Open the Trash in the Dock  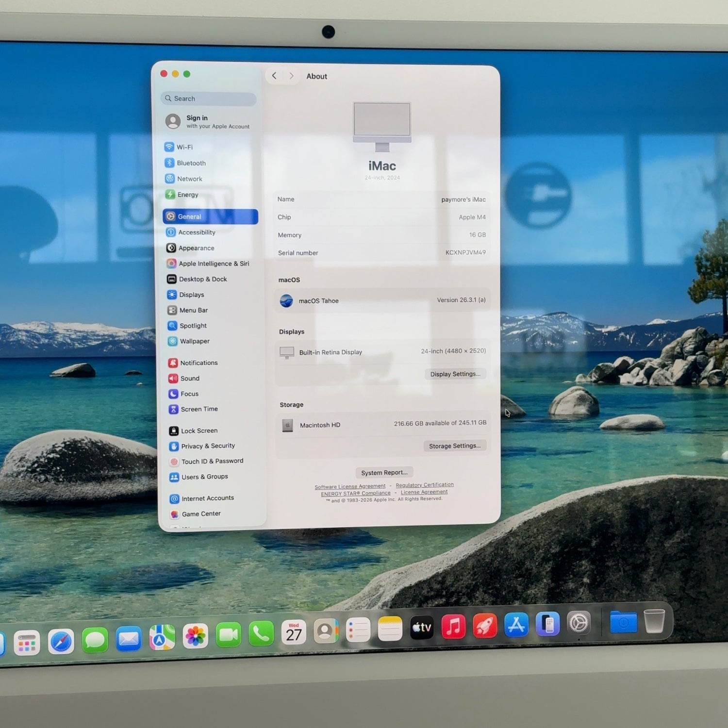tap(654, 620)
